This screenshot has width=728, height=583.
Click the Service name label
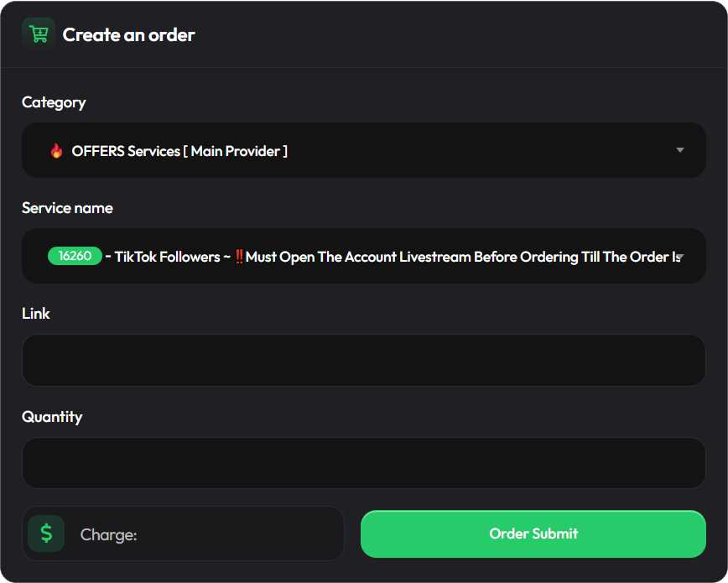click(x=67, y=208)
